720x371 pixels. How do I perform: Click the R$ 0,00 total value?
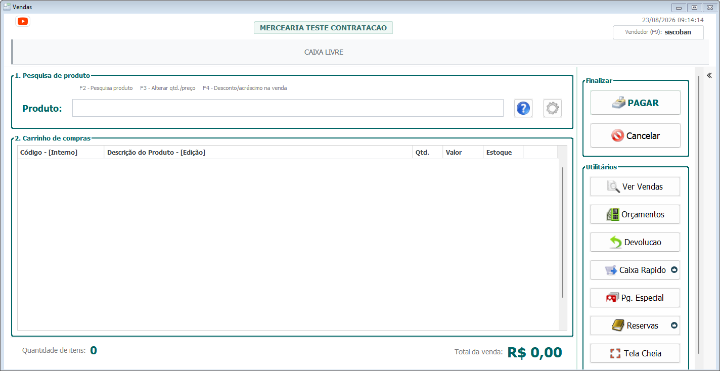tap(534, 352)
